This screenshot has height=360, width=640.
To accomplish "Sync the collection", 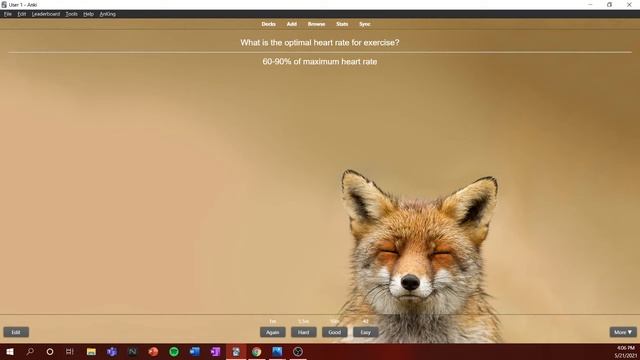I will point(364,24).
